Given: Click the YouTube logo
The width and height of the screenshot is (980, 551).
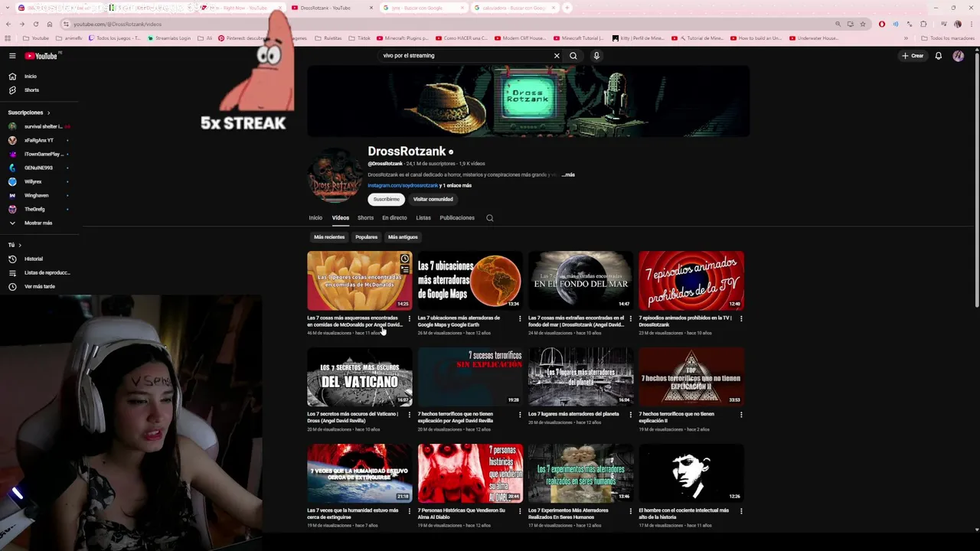Looking at the screenshot, I should tap(41, 56).
